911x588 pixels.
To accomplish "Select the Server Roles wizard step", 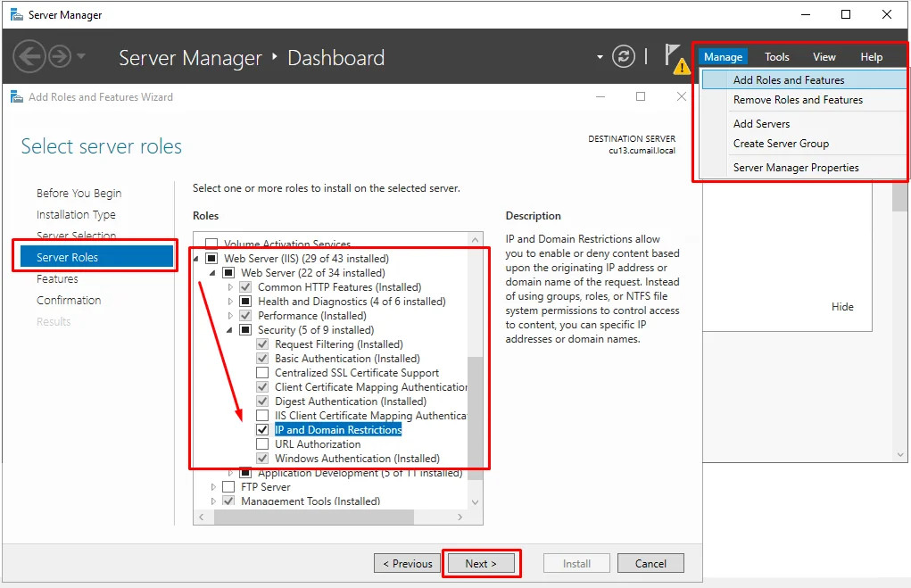I will click(x=96, y=257).
